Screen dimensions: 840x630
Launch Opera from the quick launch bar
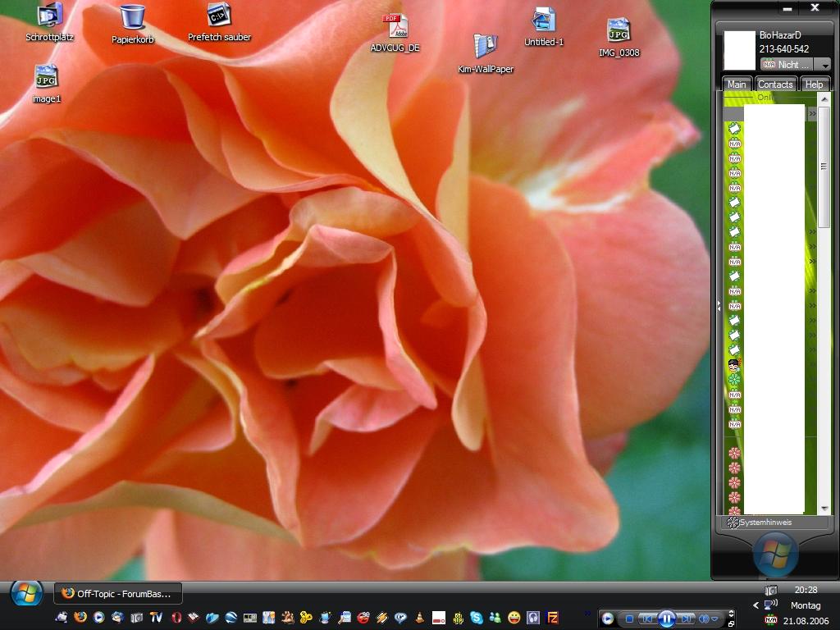[x=176, y=617]
